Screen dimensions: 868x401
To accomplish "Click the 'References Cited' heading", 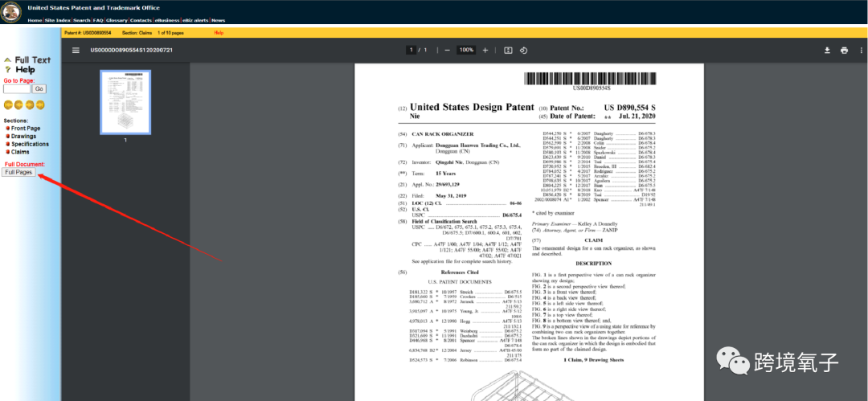I will click(460, 272).
